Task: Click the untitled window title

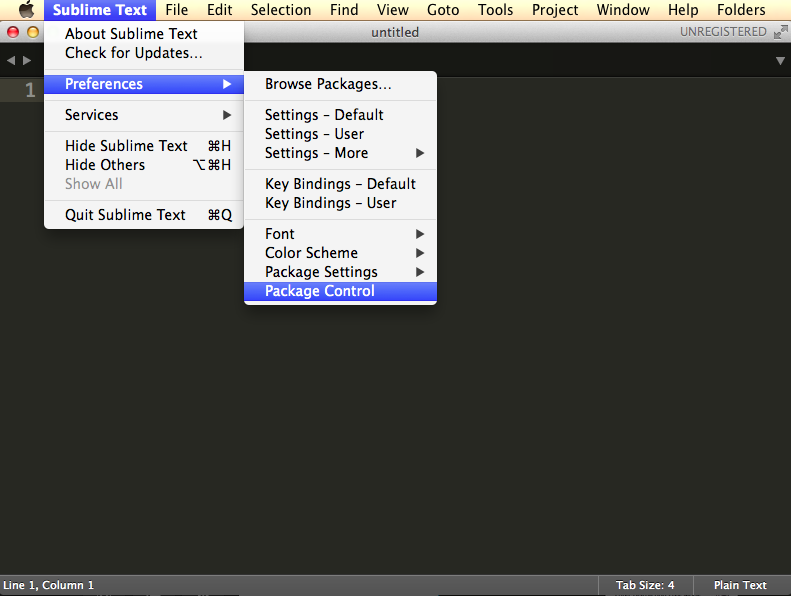Action: [x=395, y=32]
